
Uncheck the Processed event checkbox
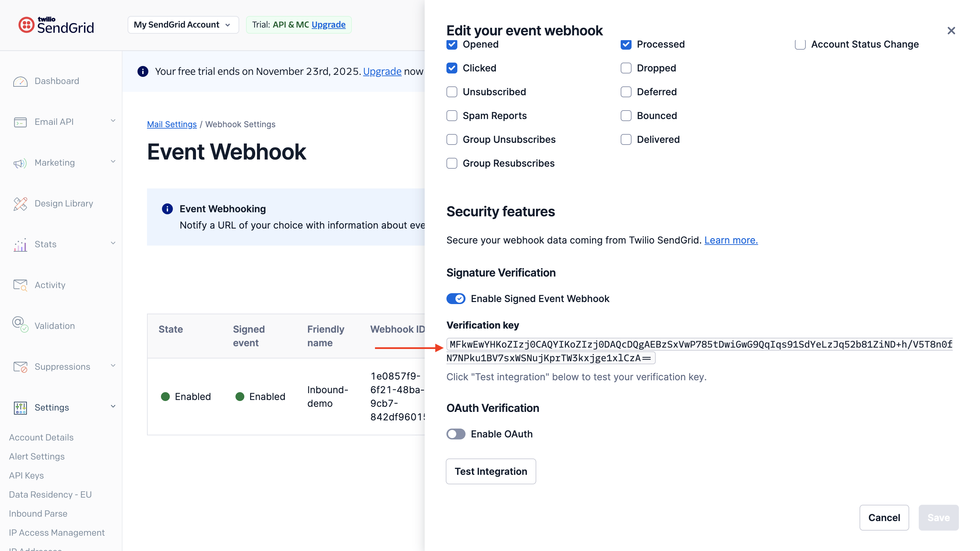[x=626, y=44]
